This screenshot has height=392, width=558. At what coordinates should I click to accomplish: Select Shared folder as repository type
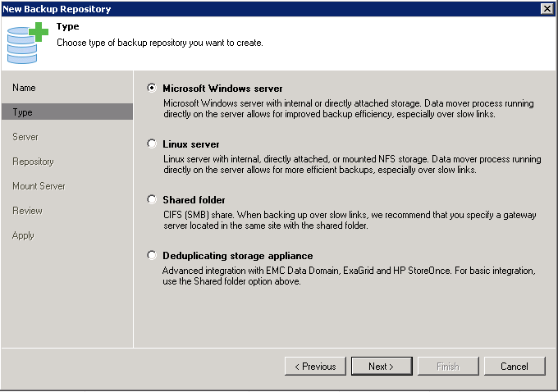click(x=152, y=199)
